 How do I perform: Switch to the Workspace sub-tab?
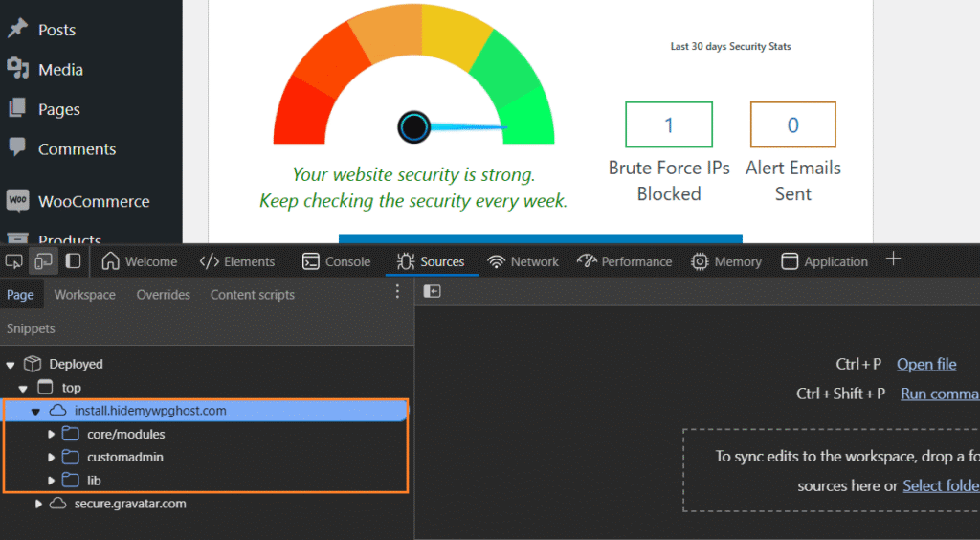pos(84,294)
